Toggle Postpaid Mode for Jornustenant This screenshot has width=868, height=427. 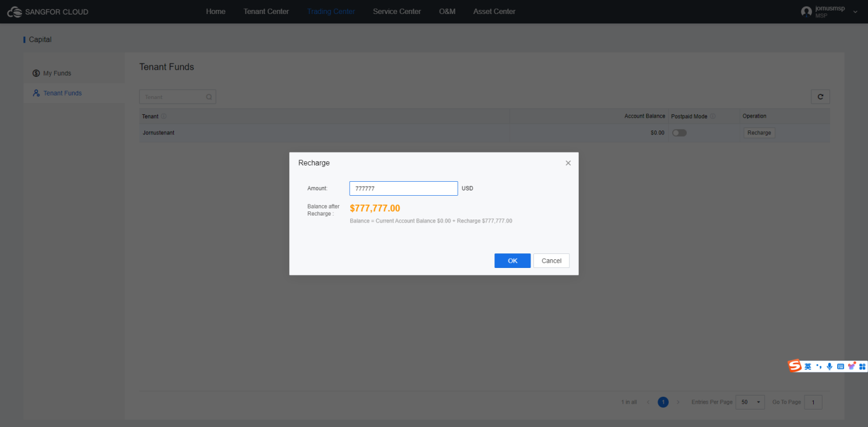tap(679, 133)
